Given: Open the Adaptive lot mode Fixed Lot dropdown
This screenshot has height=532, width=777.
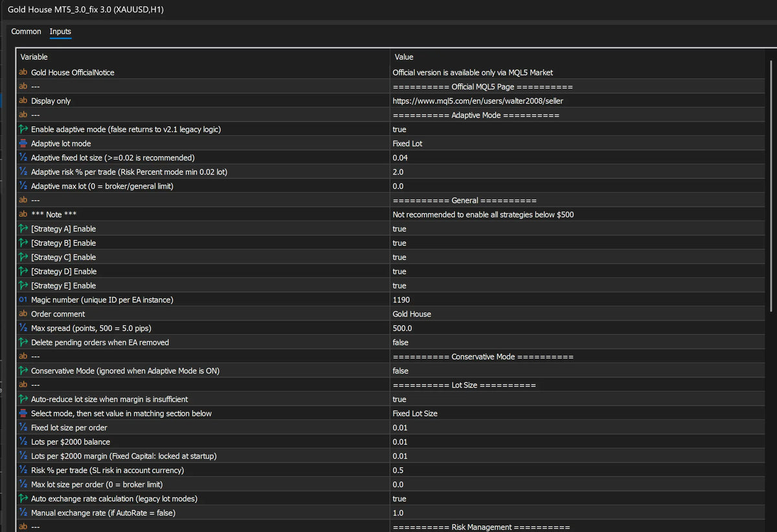Looking at the screenshot, I should coord(408,144).
